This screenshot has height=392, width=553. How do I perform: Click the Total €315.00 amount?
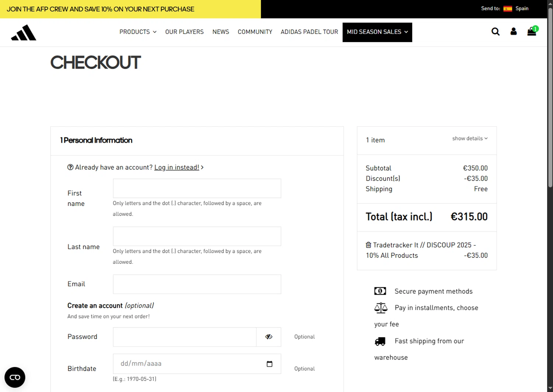click(469, 217)
